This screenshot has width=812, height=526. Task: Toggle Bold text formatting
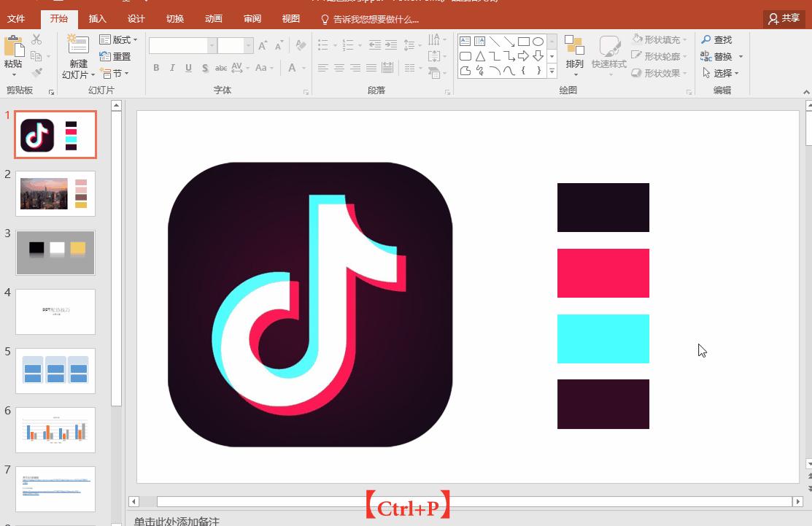pos(156,68)
